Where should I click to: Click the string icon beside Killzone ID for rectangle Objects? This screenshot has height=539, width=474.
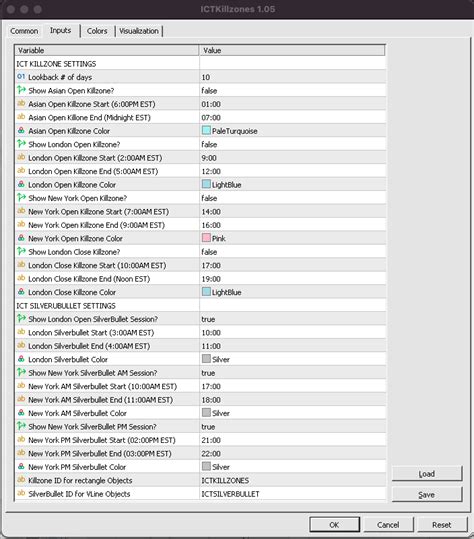tap(21, 480)
